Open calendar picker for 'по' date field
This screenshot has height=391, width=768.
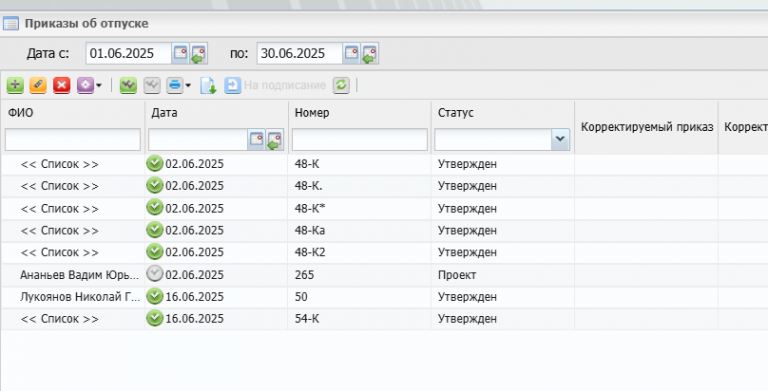pos(351,53)
